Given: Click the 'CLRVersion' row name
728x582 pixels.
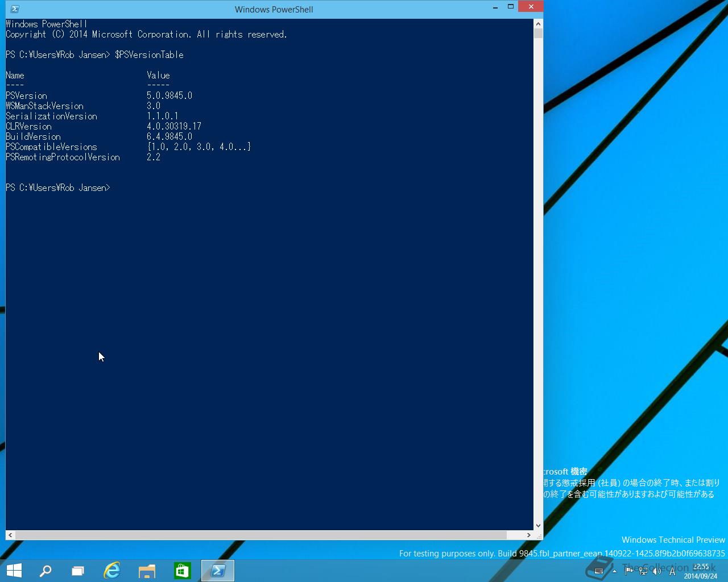Looking at the screenshot, I should (28, 126).
